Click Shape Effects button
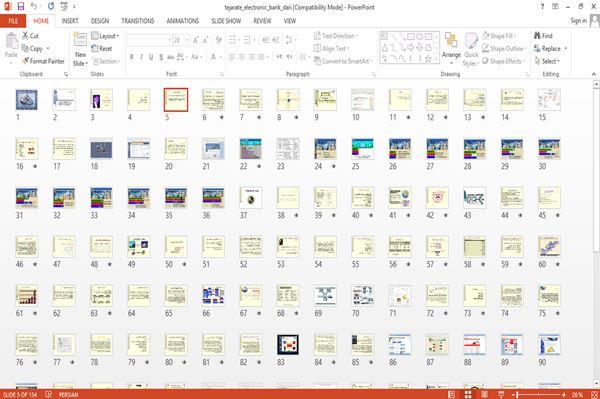The image size is (600, 399). [x=503, y=61]
